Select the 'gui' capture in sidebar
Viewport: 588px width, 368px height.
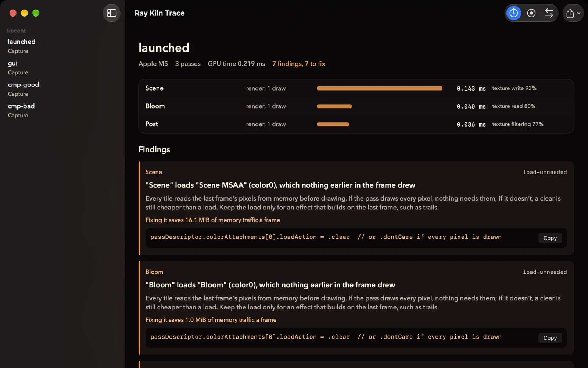[62, 67]
